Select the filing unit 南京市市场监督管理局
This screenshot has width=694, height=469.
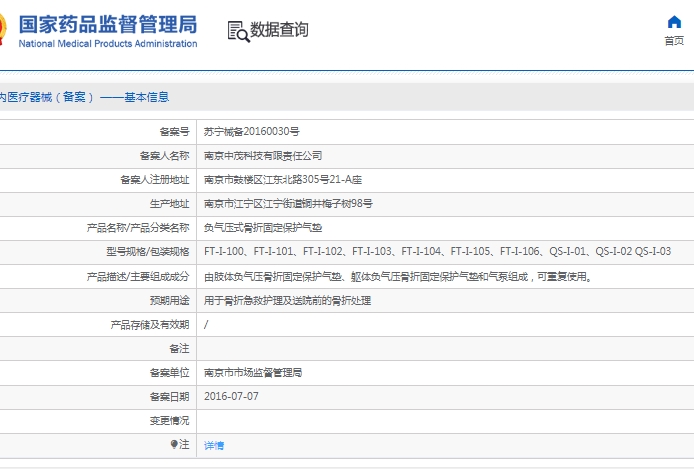(x=253, y=373)
